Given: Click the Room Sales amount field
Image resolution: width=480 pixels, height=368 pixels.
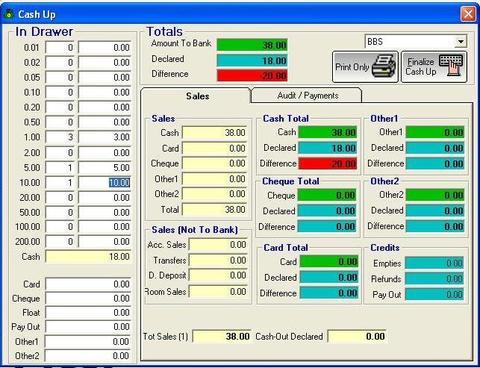Looking at the screenshot, I should 218,292.
